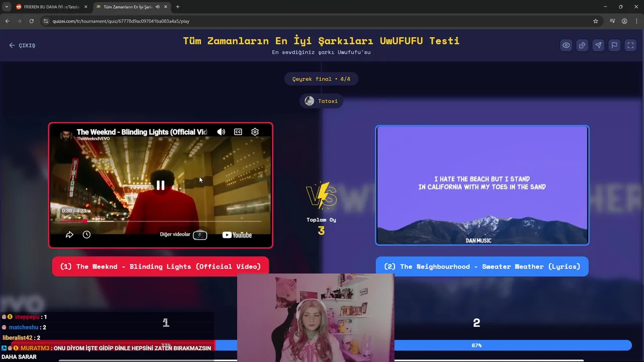Open the Chrome three-dot menu

(636, 21)
